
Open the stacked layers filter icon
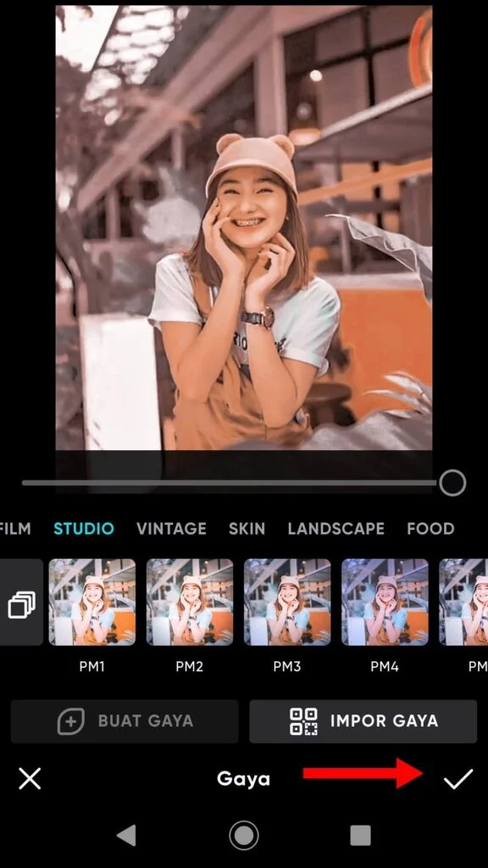(x=21, y=603)
